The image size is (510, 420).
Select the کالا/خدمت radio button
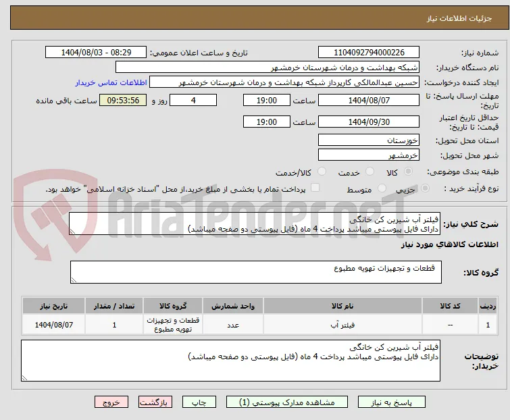322,172
